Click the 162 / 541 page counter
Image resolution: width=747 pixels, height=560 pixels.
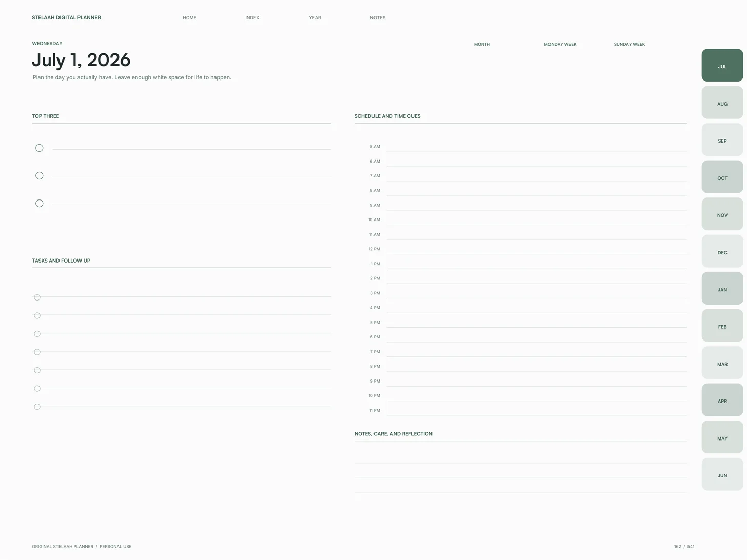click(684, 547)
